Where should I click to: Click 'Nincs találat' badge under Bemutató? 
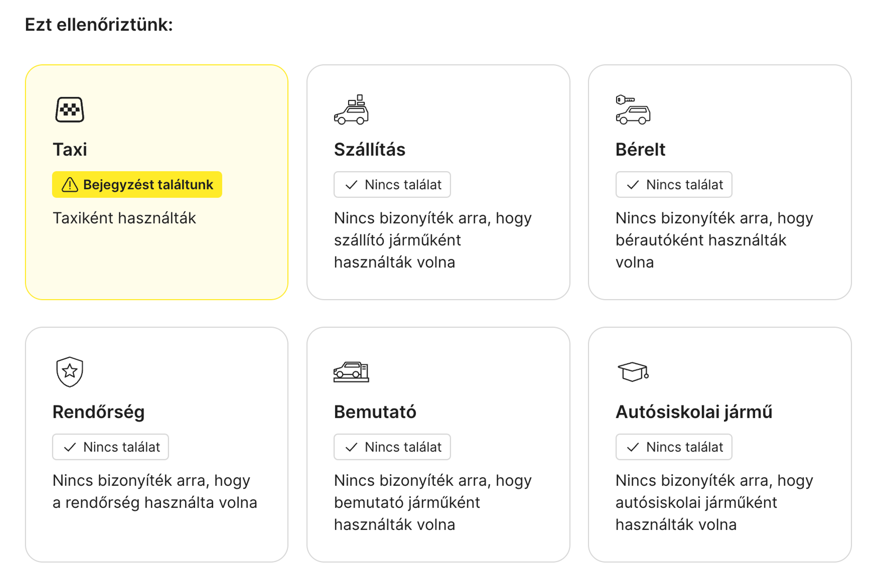392,447
